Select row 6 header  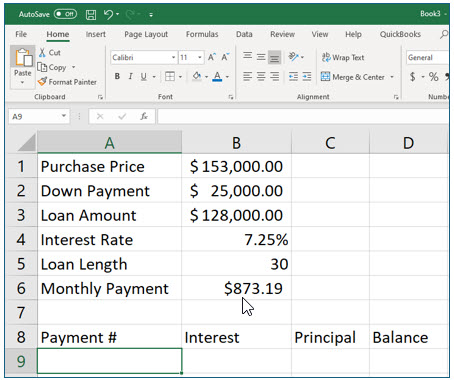pyautogui.click(x=21, y=288)
